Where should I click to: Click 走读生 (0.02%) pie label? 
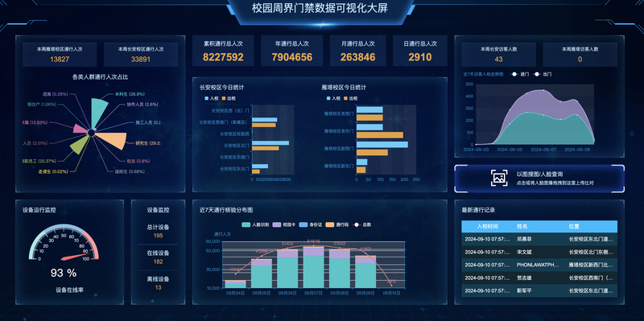pos(52,171)
